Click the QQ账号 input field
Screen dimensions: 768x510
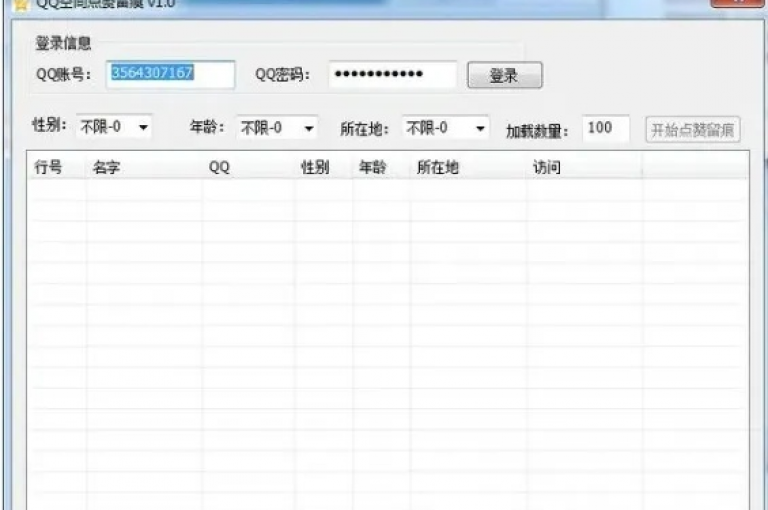(x=170, y=74)
